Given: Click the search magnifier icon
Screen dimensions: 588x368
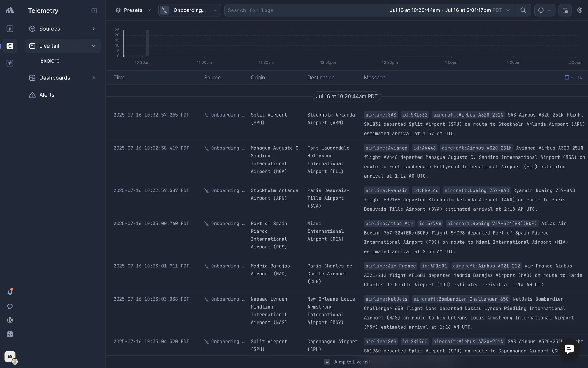Looking at the screenshot, I should click(x=523, y=10).
